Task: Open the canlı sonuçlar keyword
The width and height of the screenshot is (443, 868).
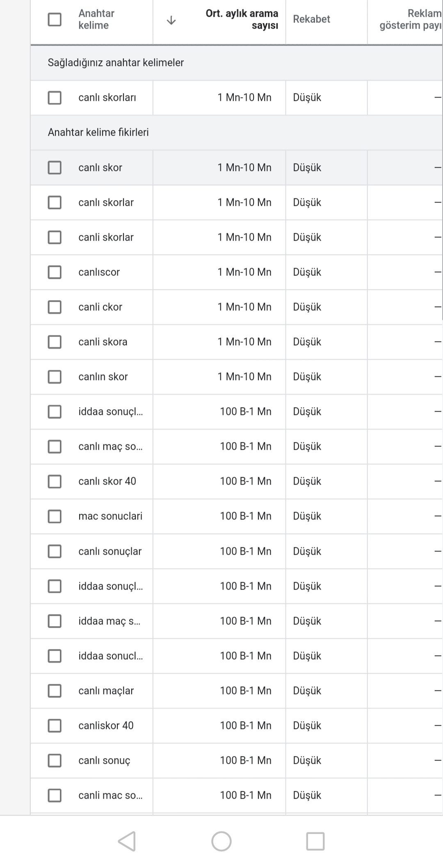Action: tap(110, 551)
